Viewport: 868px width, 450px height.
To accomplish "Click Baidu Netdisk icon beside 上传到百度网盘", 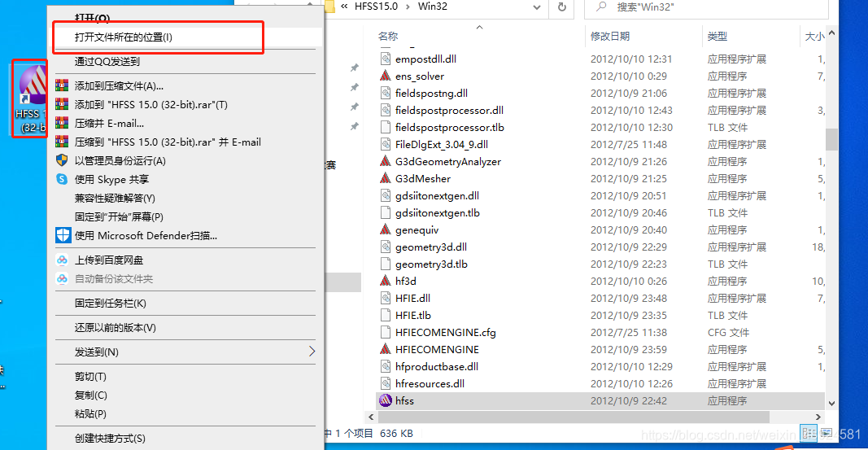I will click(x=62, y=260).
